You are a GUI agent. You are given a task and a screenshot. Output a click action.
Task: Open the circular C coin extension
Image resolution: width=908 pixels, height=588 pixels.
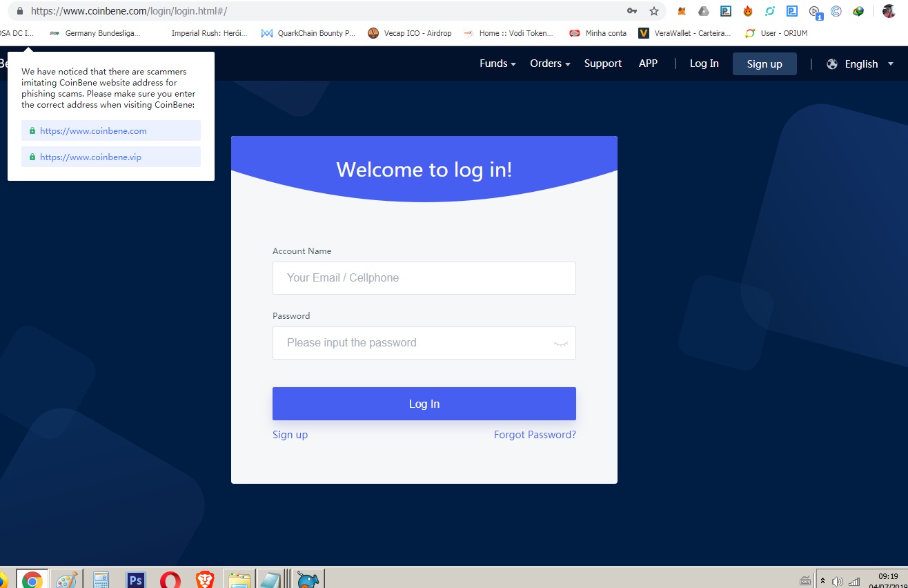point(836,11)
